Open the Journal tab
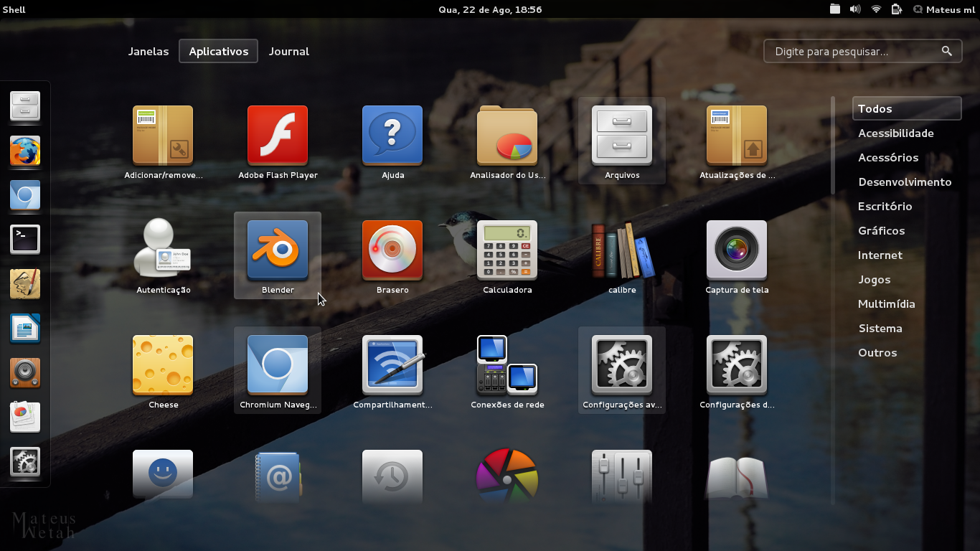The image size is (980, 551). point(289,52)
